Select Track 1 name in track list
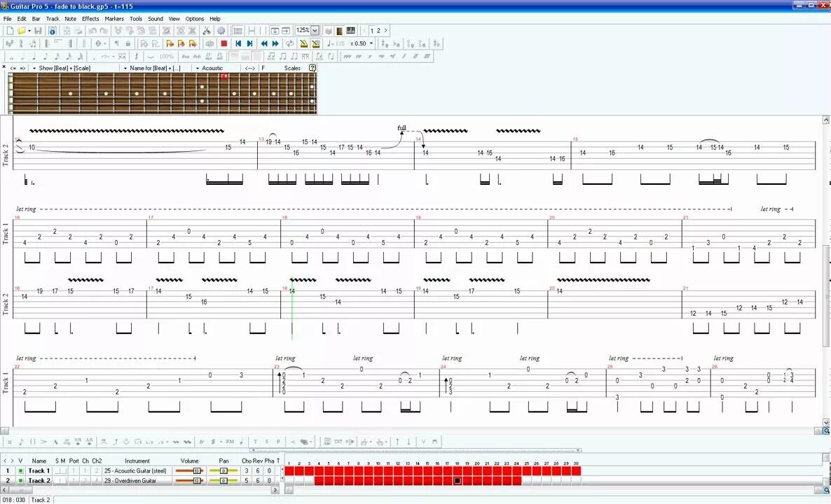The width and height of the screenshot is (831, 504). pos(39,470)
